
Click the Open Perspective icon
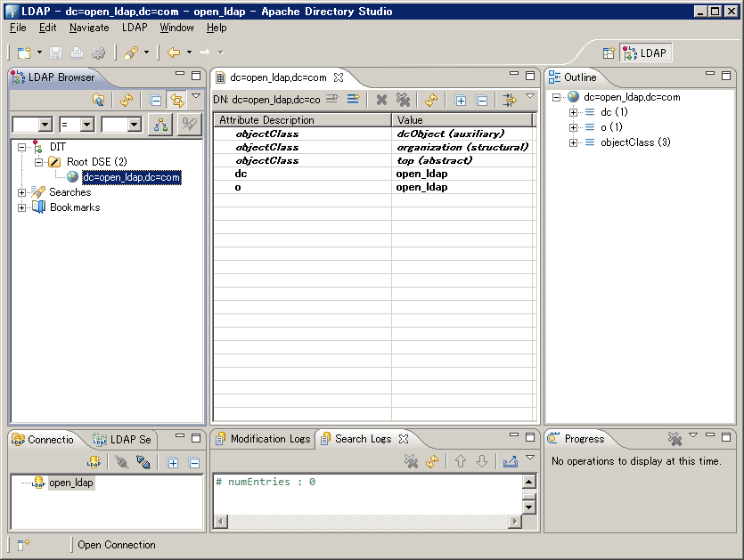(609, 53)
